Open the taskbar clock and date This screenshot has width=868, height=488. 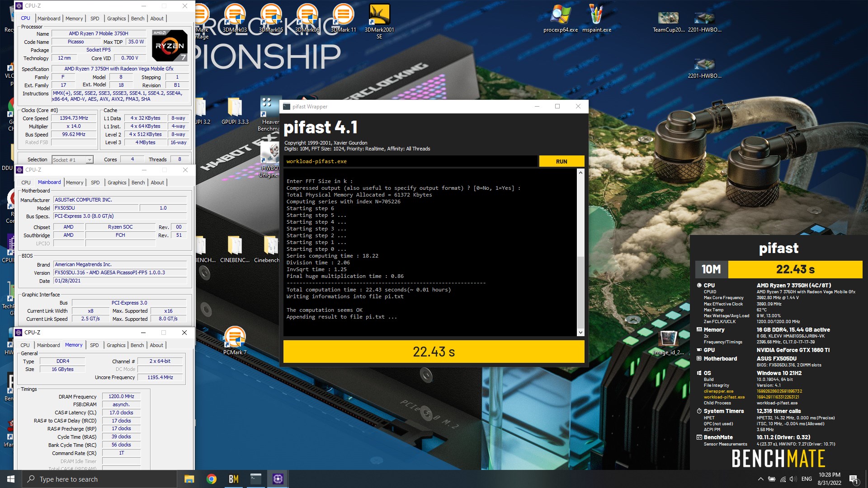[829, 479]
